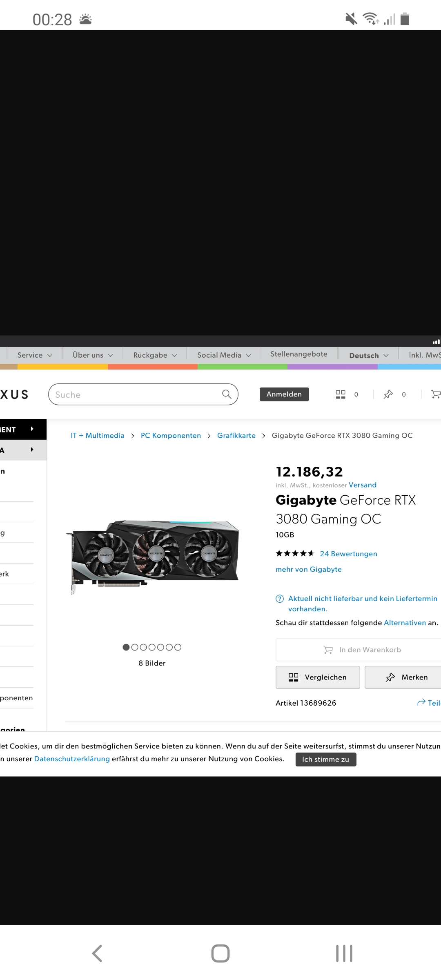Select the fifth image dot
Screen dimensions: 441x980
tap(160, 647)
